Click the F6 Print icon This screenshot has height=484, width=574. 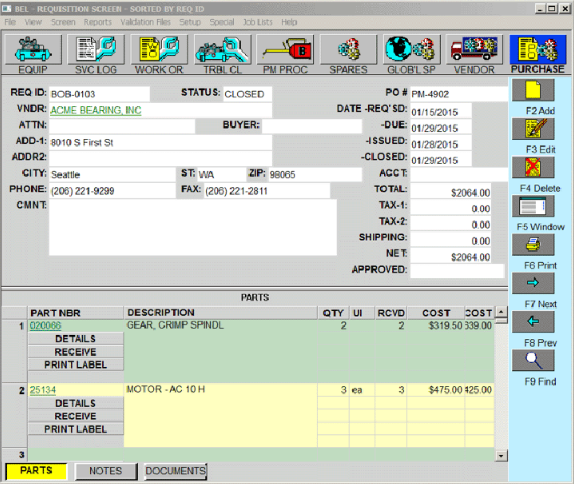[x=533, y=245]
